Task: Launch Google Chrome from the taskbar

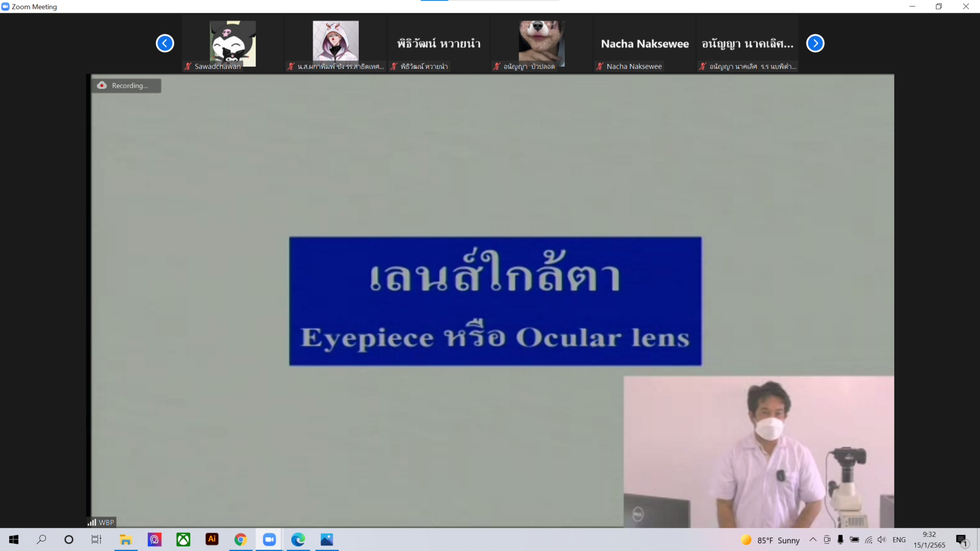Action: 240,539
